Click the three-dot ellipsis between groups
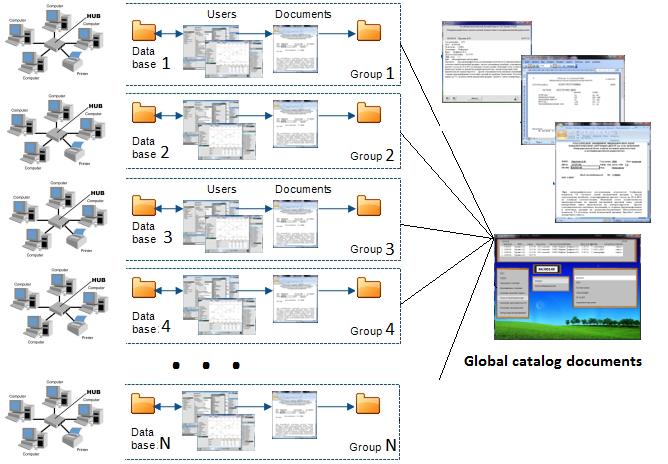 (x=205, y=364)
